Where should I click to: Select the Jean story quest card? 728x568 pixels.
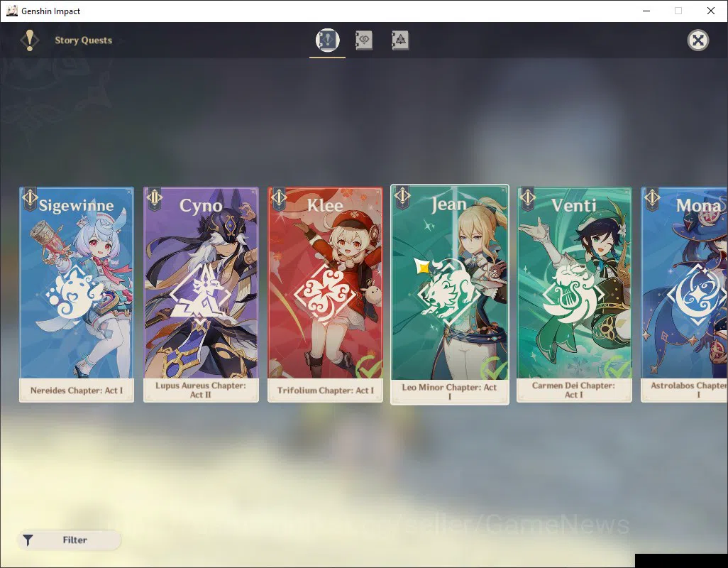450,295
